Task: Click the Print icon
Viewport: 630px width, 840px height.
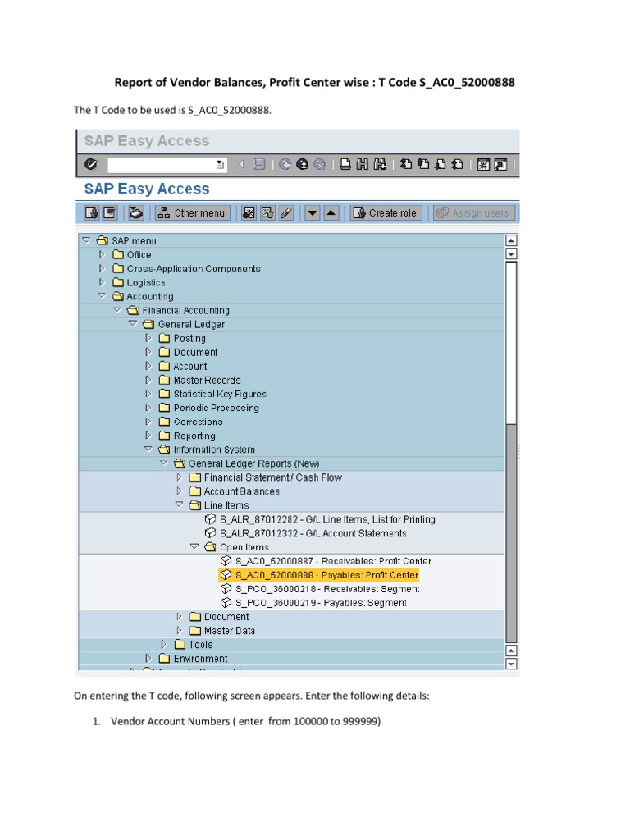Action: [x=345, y=164]
